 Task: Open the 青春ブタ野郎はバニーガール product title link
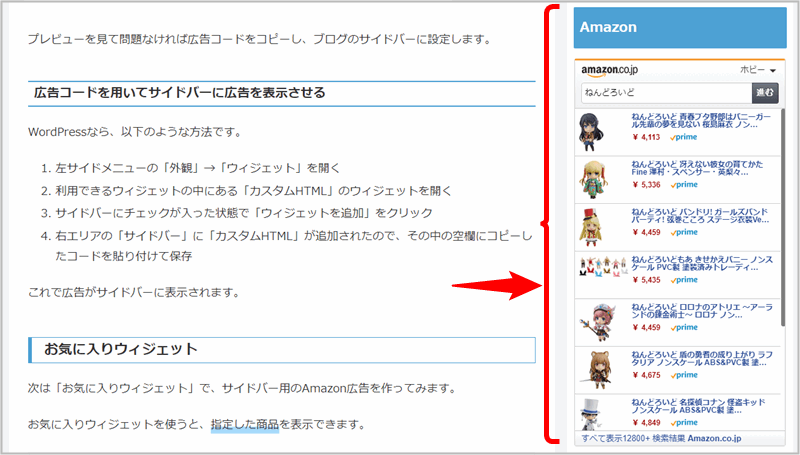tap(701, 120)
